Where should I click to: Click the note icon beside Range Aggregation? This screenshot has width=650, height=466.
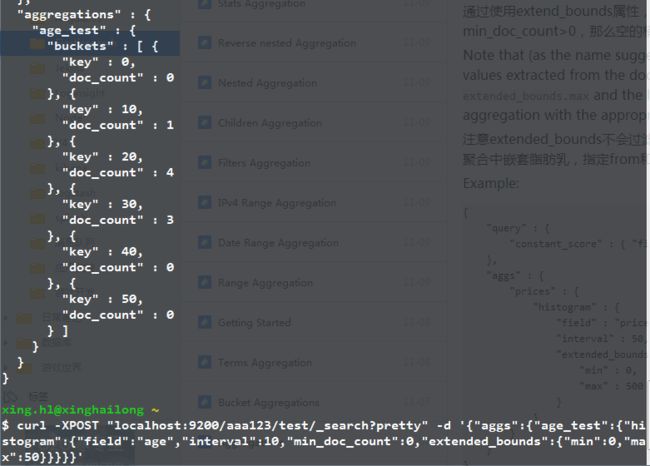pyautogui.click(x=204, y=282)
